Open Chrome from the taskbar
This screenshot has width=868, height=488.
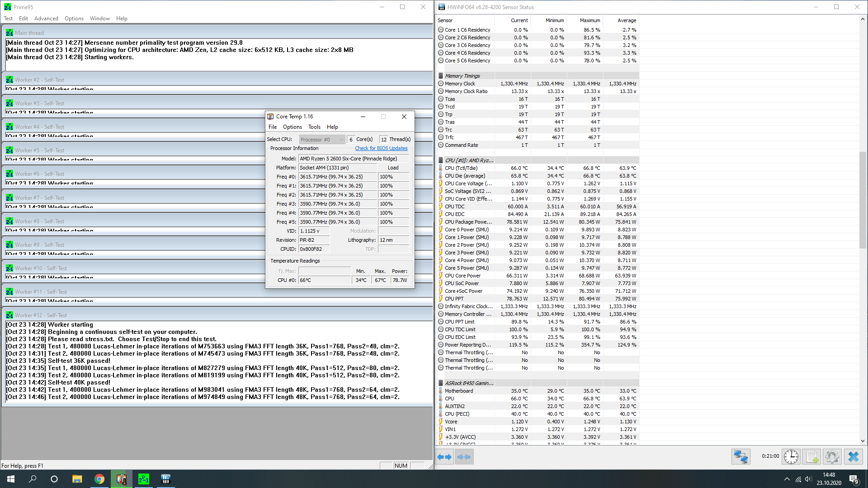pyautogui.click(x=99, y=479)
